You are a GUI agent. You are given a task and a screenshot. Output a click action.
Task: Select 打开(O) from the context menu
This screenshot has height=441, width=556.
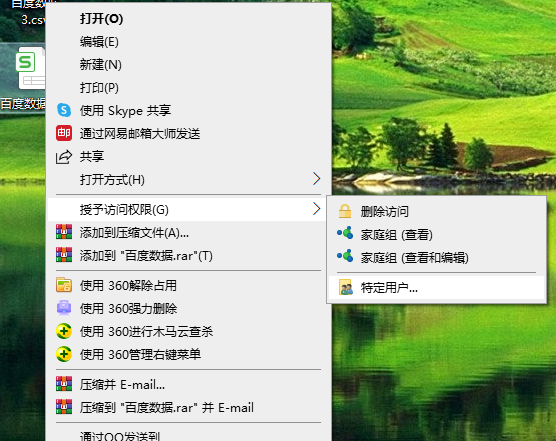coord(102,18)
